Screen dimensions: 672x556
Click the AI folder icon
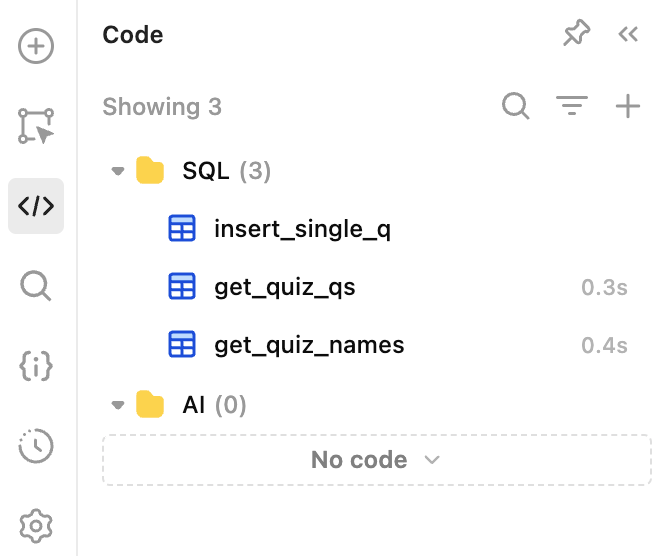pyautogui.click(x=150, y=404)
